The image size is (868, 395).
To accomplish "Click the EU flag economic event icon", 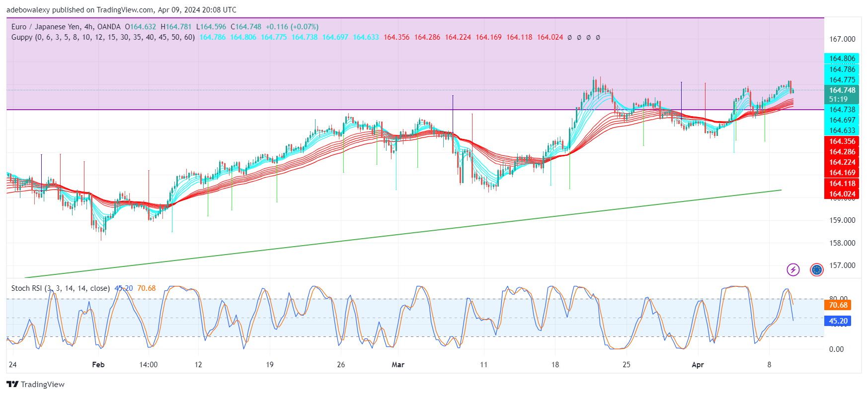I will click(817, 269).
